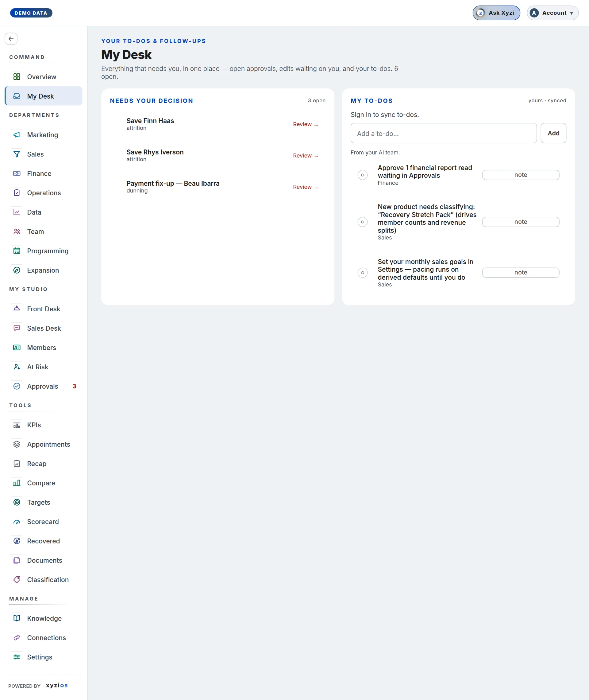Complete 'Set your monthly sales goals' to-do
This screenshot has width=589, height=700.
(x=363, y=273)
